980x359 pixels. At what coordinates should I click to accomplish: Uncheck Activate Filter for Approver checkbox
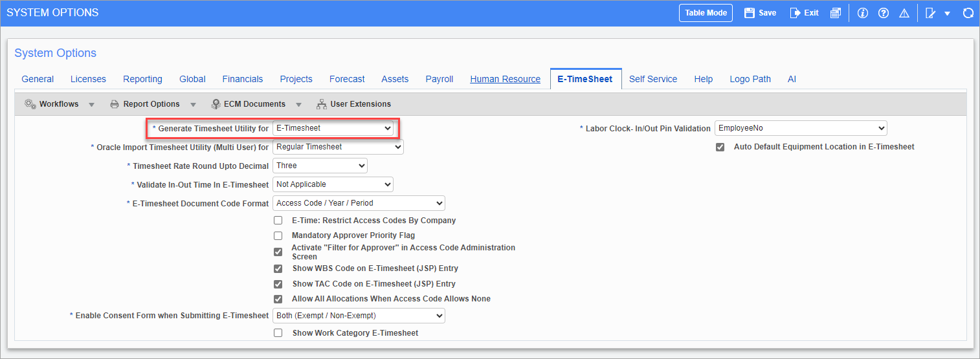[278, 252]
